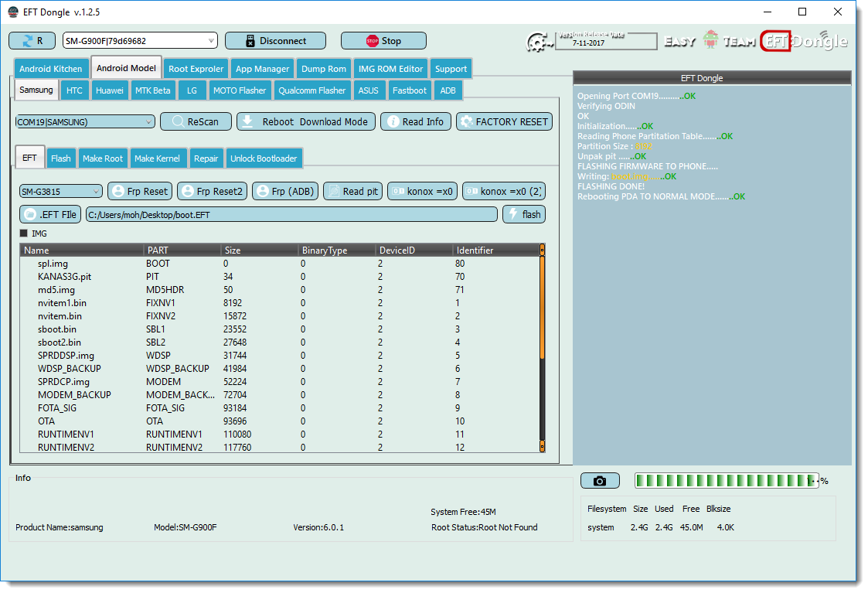
Task: Click the ReScan magnifier button
Action: tap(196, 122)
